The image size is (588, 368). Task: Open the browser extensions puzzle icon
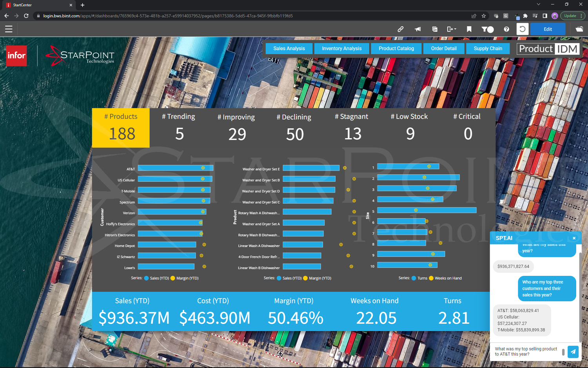(525, 16)
